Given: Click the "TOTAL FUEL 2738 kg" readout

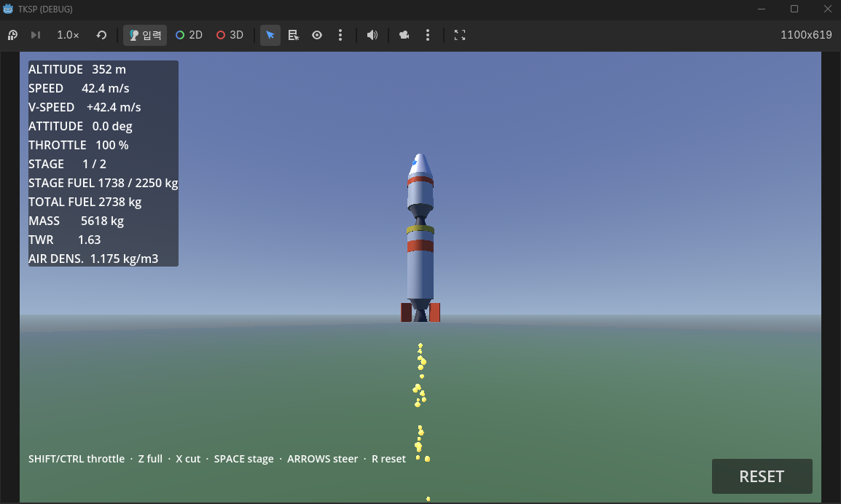Looking at the screenshot, I should (x=85, y=202).
